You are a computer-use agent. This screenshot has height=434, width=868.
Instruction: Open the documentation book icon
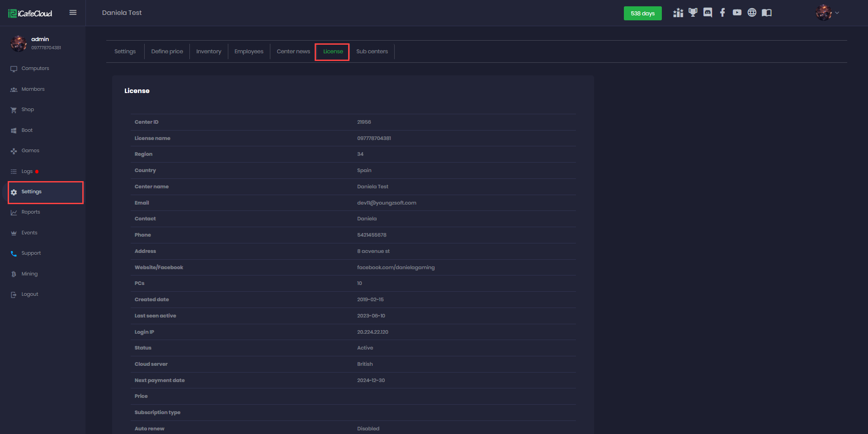click(767, 13)
